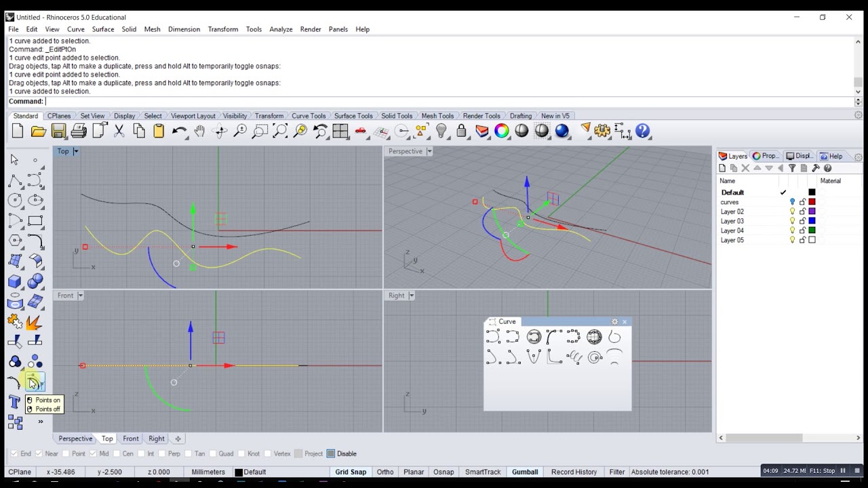868x488 pixels.
Task: Open the blue question mark Help icon
Action: coord(642,131)
